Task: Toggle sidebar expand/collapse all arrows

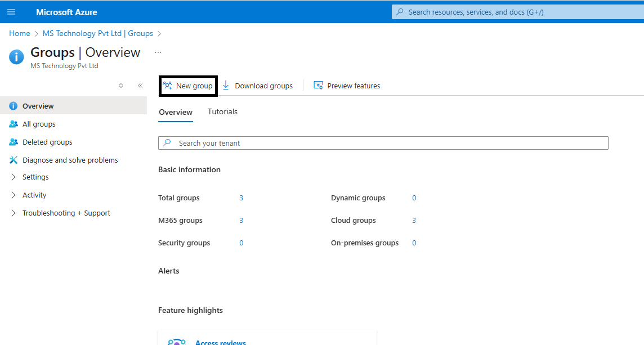Action: (120, 86)
